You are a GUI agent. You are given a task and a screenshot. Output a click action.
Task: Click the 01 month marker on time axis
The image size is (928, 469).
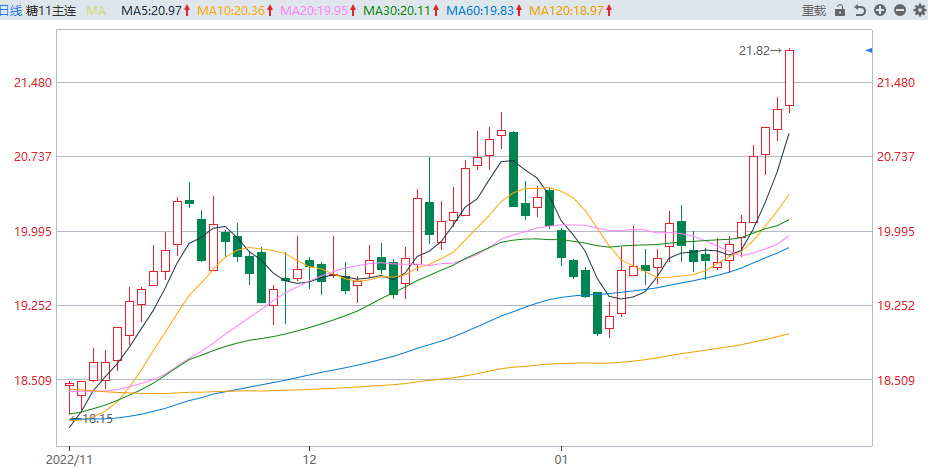(x=561, y=460)
